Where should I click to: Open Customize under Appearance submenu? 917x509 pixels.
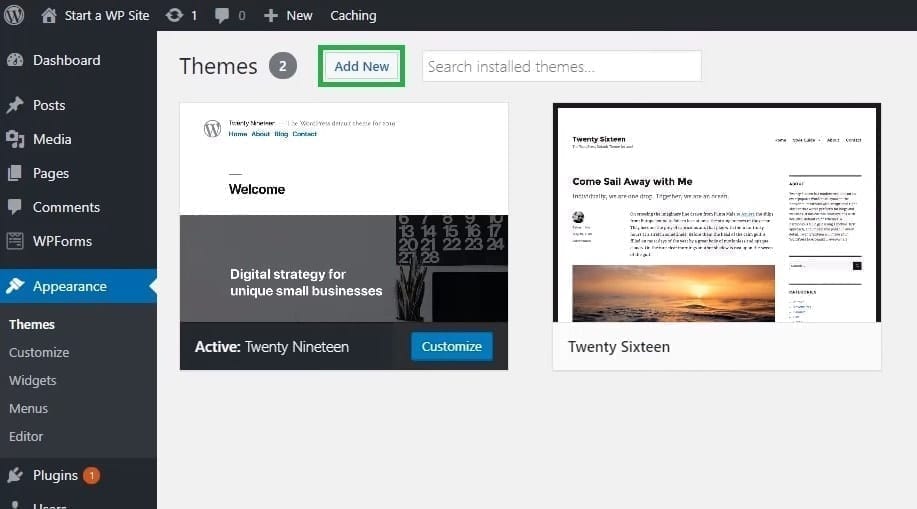pos(39,352)
